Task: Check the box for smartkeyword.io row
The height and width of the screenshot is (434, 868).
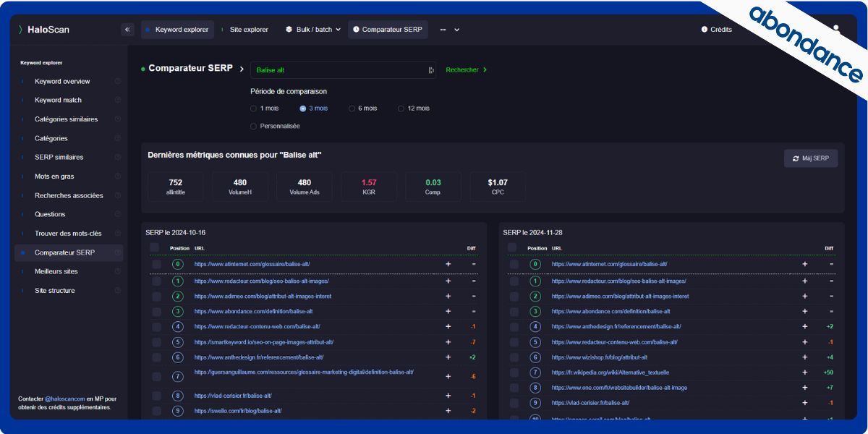Action: coord(156,342)
